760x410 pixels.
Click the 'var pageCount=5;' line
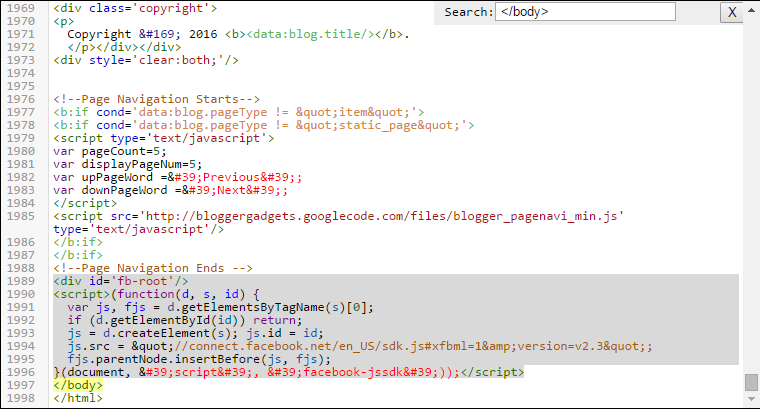point(110,151)
